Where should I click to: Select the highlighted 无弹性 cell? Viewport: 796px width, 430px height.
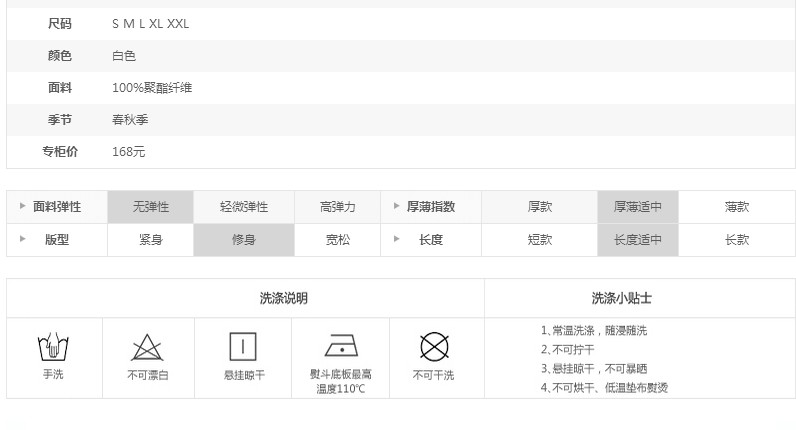point(150,207)
